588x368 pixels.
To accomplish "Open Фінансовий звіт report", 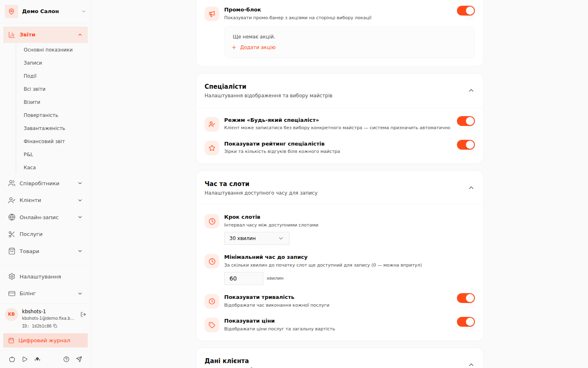I will point(44,141).
